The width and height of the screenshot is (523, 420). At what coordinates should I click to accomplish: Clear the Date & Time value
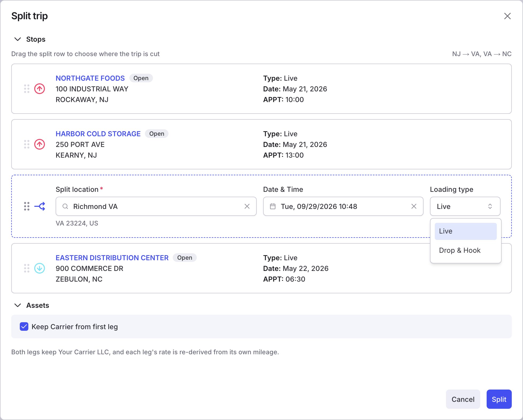[x=414, y=206]
